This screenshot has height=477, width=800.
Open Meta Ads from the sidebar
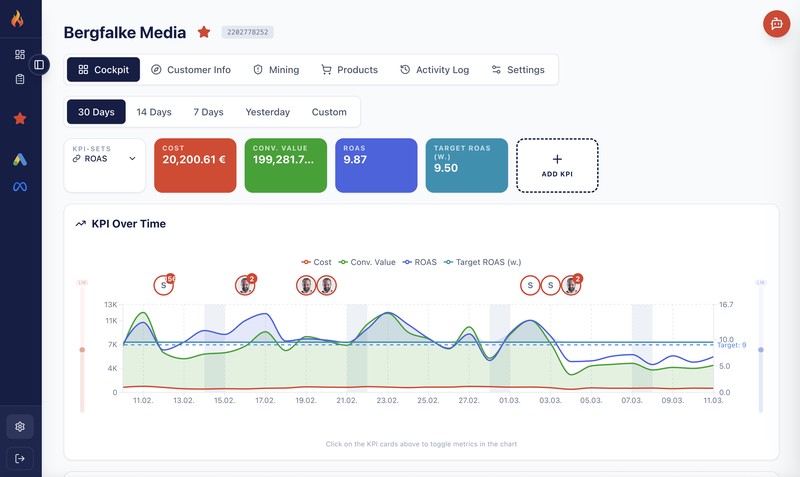(x=20, y=187)
